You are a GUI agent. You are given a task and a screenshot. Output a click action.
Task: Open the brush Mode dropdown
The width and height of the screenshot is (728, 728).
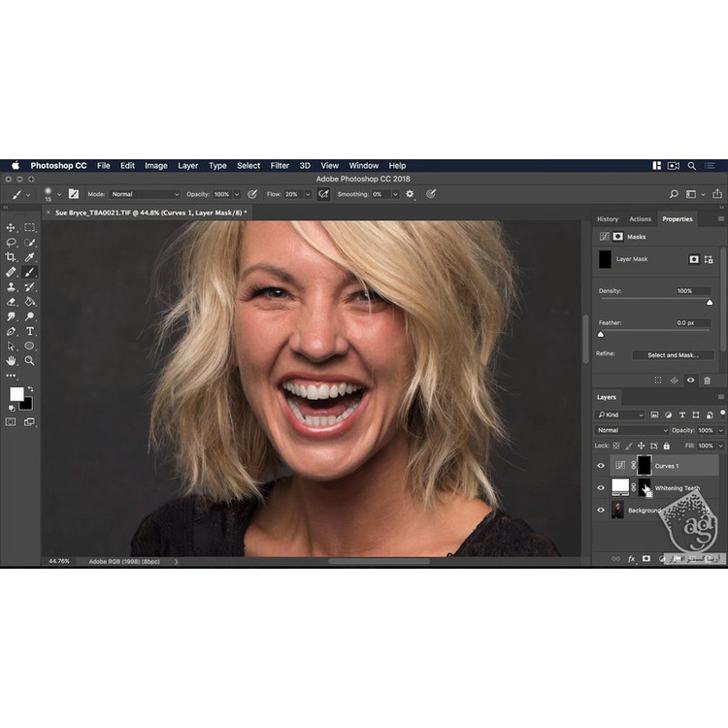click(x=145, y=194)
